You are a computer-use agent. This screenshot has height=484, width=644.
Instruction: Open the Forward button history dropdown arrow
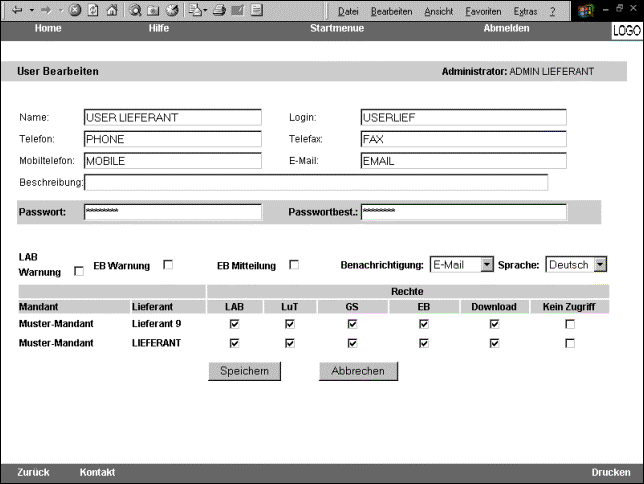pyautogui.click(x=61, y=10)
